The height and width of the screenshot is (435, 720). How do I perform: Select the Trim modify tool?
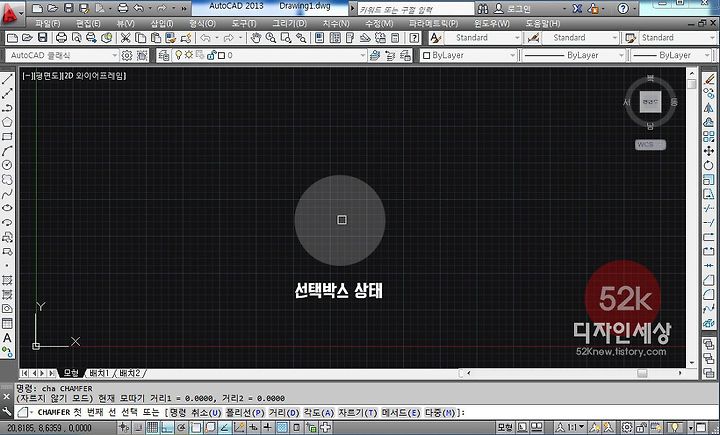click(x=709, y=208)
